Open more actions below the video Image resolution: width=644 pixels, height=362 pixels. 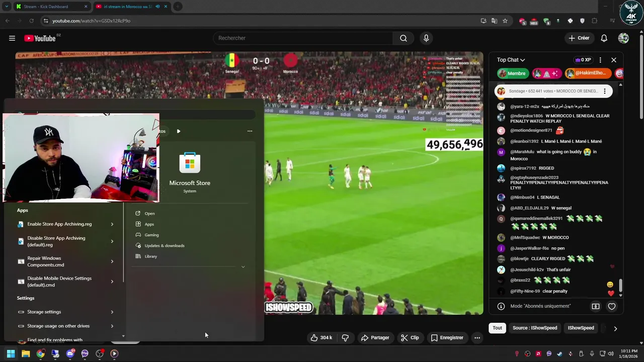477,338
